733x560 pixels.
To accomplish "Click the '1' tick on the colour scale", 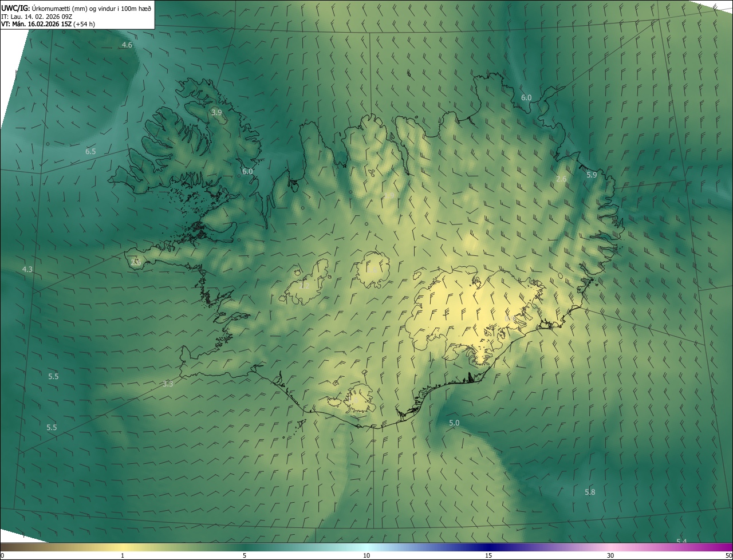I will pos(123,556).
